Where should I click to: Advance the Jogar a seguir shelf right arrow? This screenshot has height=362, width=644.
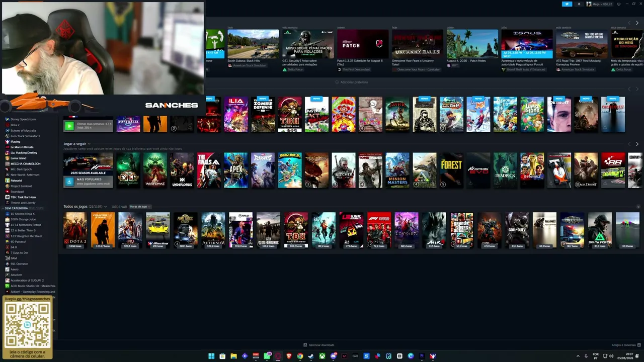point(637,144)
